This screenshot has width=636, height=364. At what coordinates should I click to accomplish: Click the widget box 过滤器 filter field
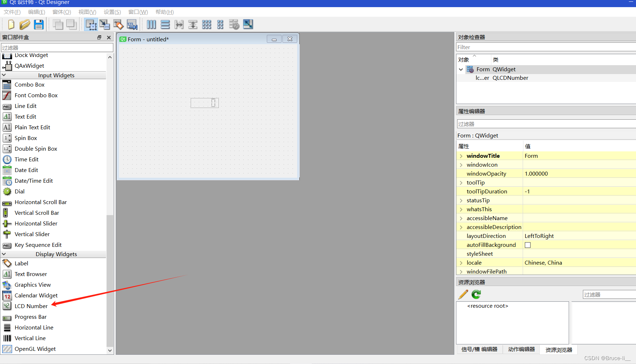point(57,48)
